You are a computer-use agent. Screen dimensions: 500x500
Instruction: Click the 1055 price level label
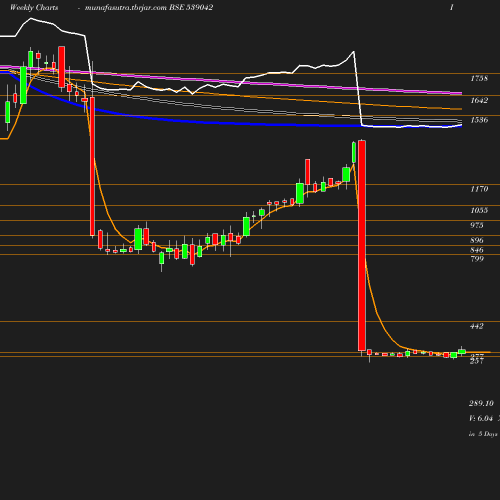coord(479,210)
